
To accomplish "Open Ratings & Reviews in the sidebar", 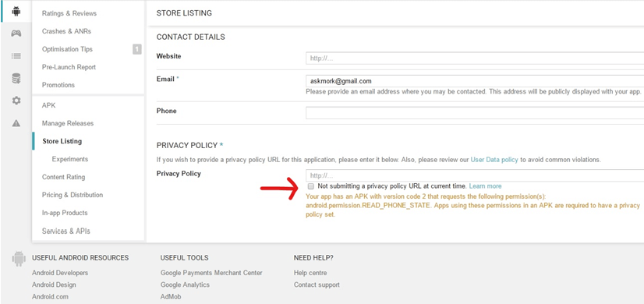I will pyautogui.click(x=69, y=13).
